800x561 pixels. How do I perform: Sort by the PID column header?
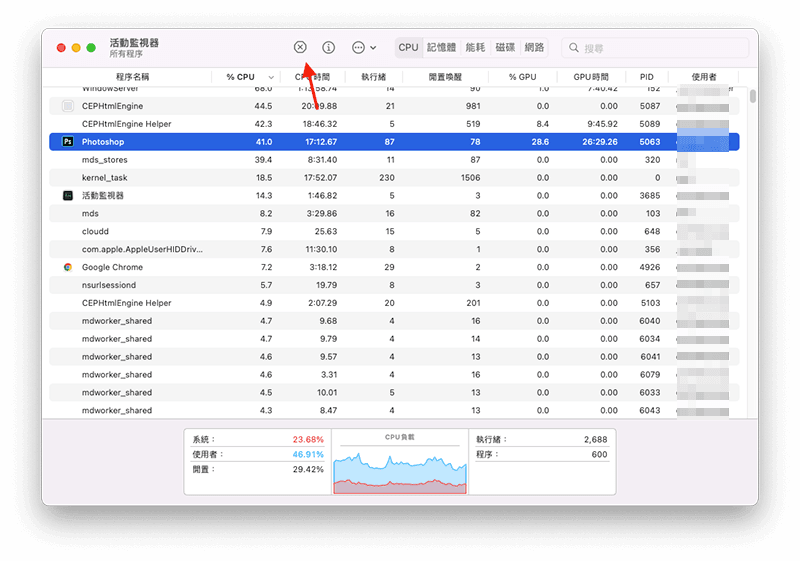tap(646, 77)
